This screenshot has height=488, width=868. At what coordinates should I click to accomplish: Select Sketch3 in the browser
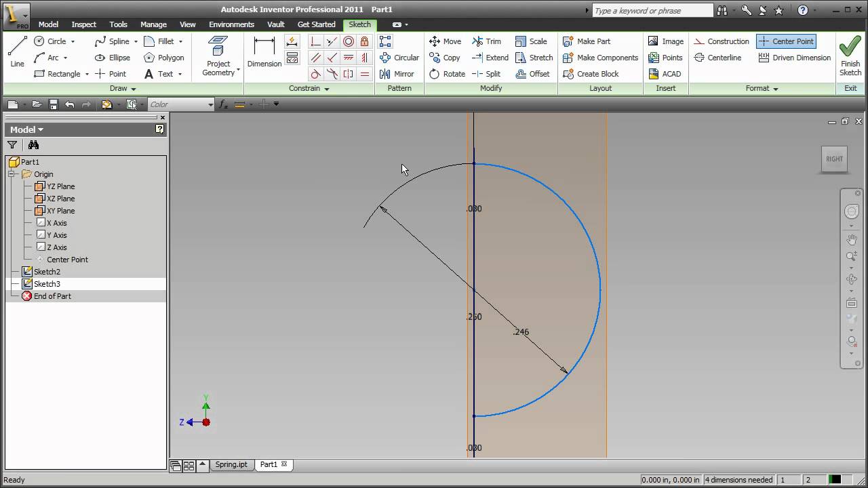(x=47, y=284)
